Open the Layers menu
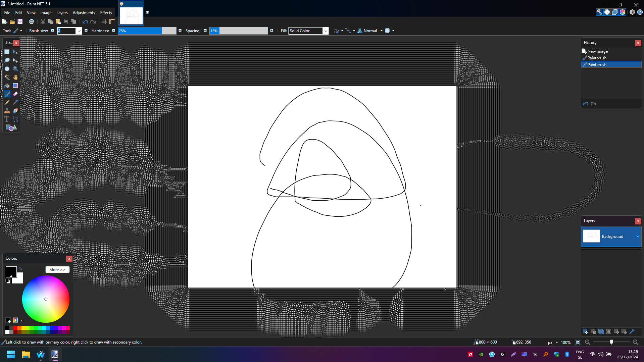The width and height of the screenshot is (644, 362). [62, 13]
